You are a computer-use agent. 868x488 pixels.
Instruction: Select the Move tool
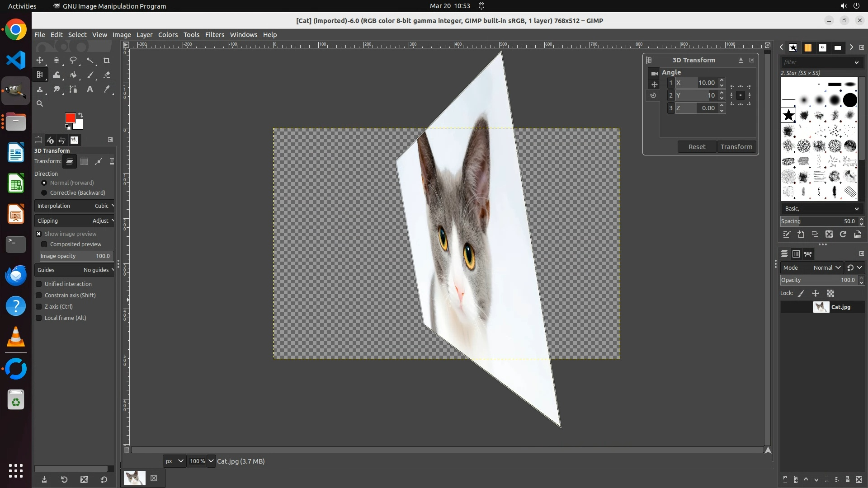coord(40,60)
